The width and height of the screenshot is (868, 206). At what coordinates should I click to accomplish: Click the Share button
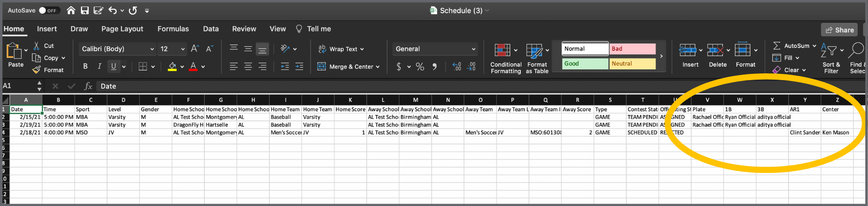[840, 30]
